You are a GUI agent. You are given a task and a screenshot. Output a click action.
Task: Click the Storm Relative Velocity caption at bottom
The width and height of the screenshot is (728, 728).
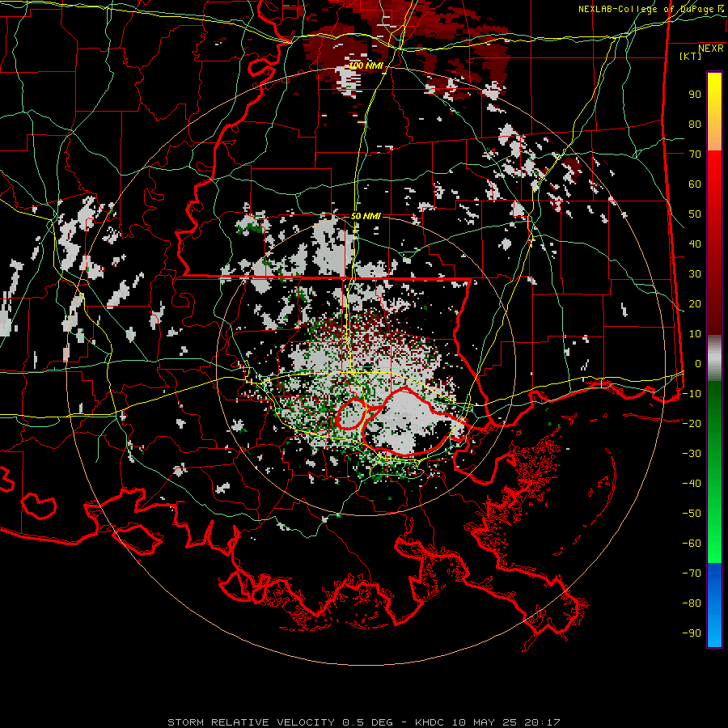point(364,722)
